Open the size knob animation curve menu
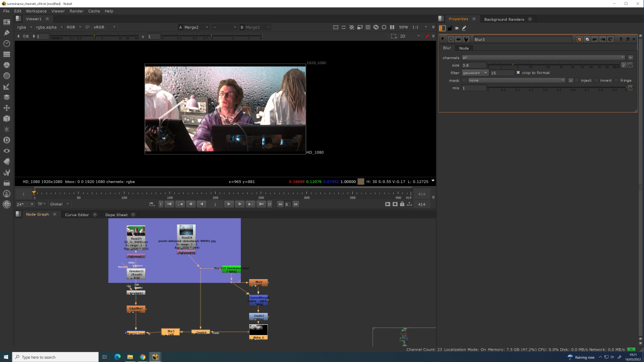 point(630,65)
